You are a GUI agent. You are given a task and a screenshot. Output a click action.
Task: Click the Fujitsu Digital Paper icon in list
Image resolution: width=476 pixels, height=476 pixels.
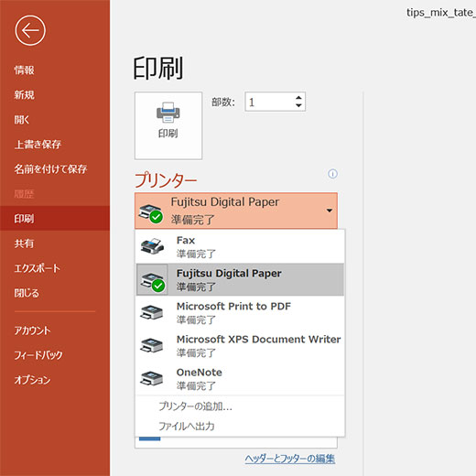click(152, 279)
